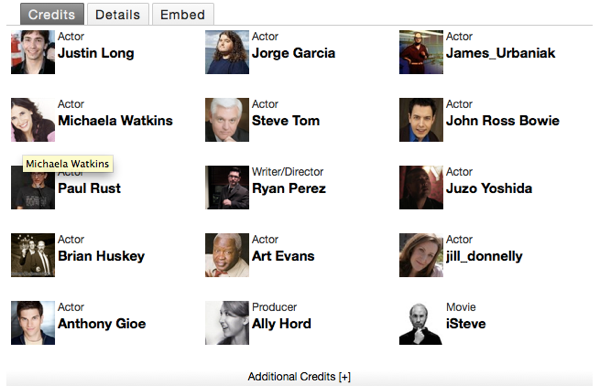Open the Anthony Gioe name link
The width and height of the screenshot is (600, 386).
click(102, 324)
